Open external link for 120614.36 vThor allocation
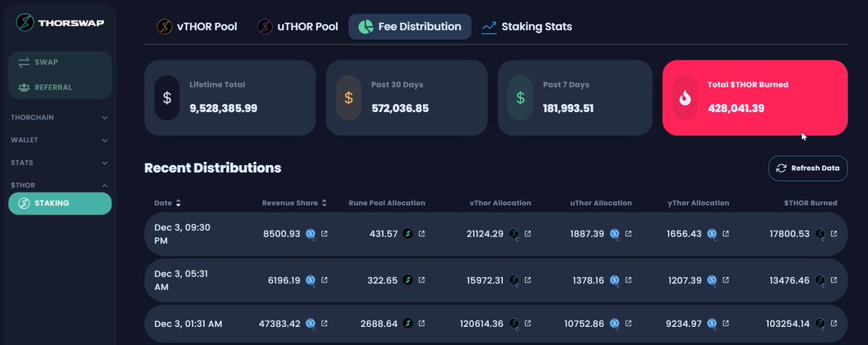This screenshot has height=345, width=868. click(x=527, y=324)
